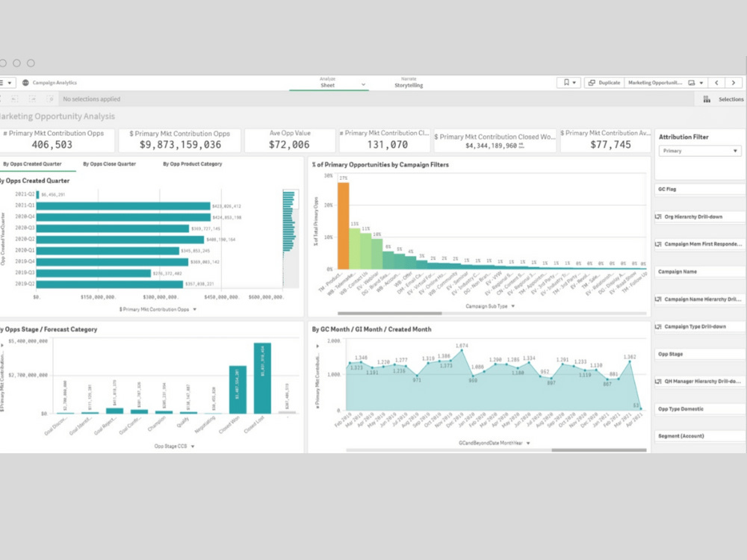This screenshot has width=747, height=560.
Task: Select the By Opps Created Quarter tab
Action: [x=32, y=164]
